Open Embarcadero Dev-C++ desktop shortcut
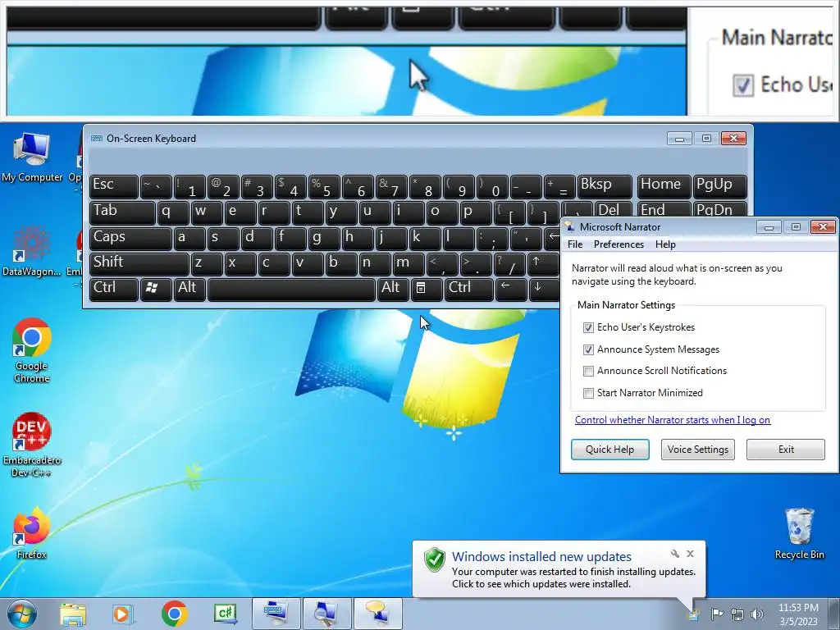The width and height of the screenshot is (840, 630). 32,445
